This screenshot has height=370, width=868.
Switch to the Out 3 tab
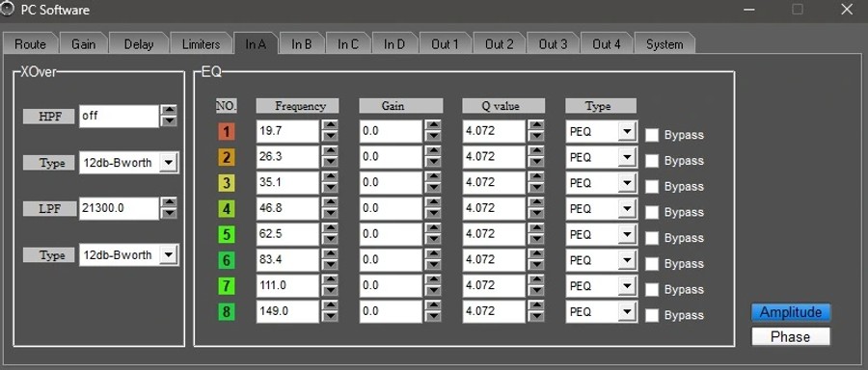click(x=553, y=44)
